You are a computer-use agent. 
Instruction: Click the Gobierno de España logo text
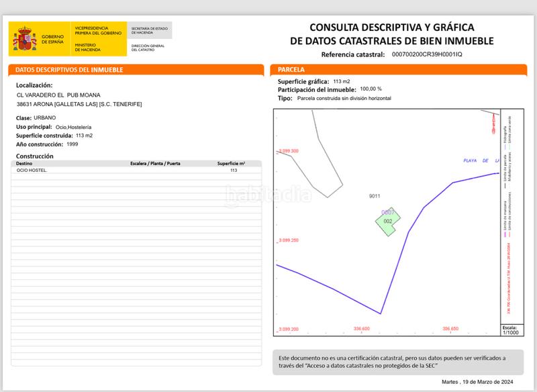pos(54,40)
